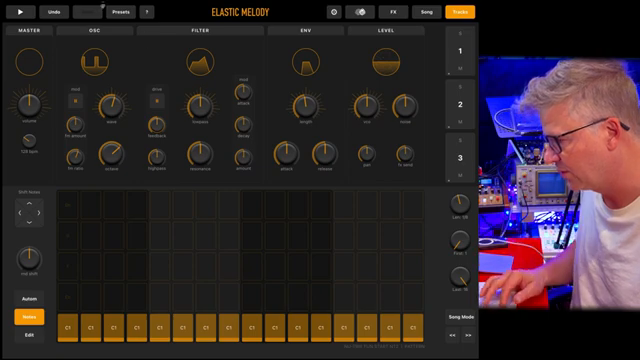Screen dimensions: 640x360
Task: Click the double-circle morph icon button
Action: (x=360, y=12)
